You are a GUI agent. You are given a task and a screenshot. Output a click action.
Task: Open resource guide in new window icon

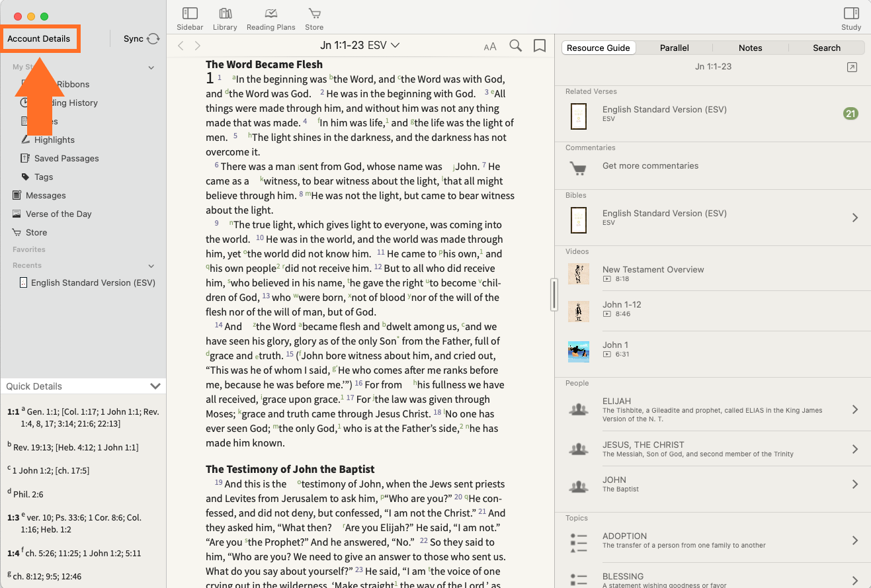point(852,67)
